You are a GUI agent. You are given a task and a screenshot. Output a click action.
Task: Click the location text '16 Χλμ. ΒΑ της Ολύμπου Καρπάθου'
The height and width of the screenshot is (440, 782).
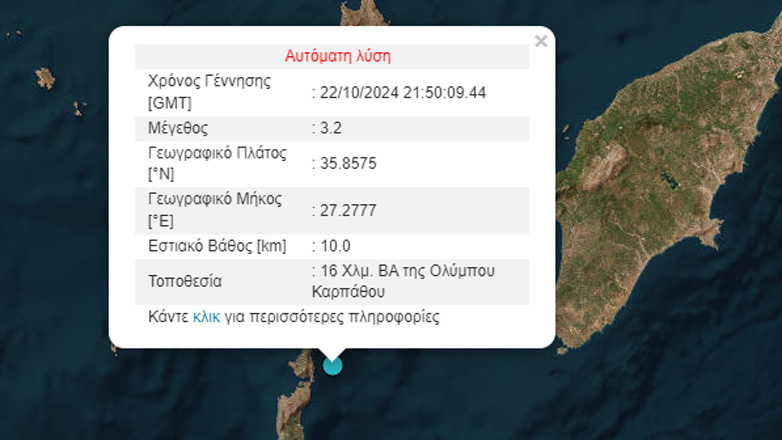point(403,281)
